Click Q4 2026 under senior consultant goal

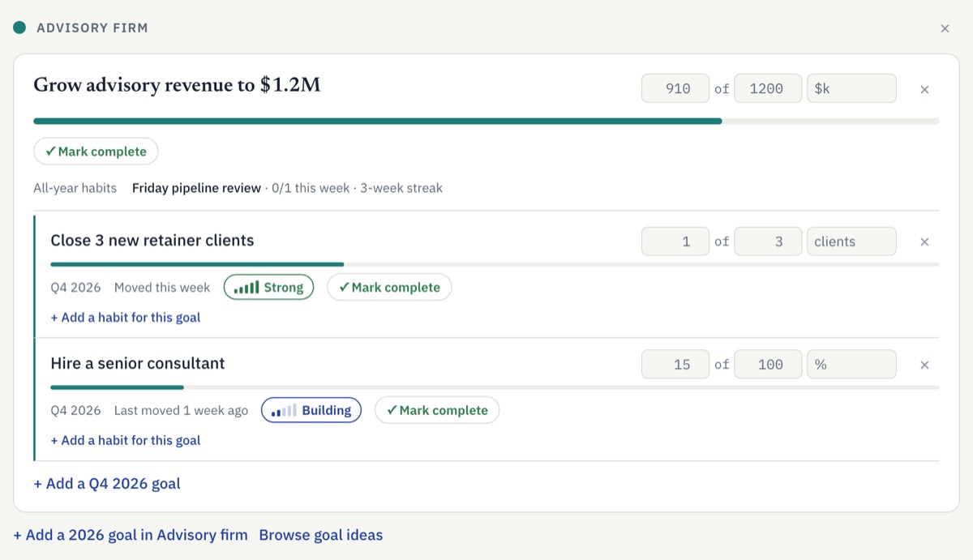[75, 410]
